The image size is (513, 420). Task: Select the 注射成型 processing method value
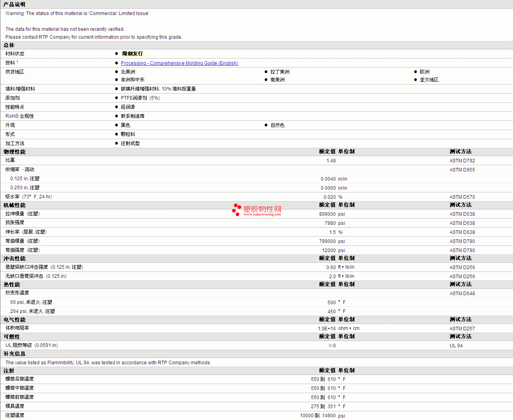[x=131, y=143]
